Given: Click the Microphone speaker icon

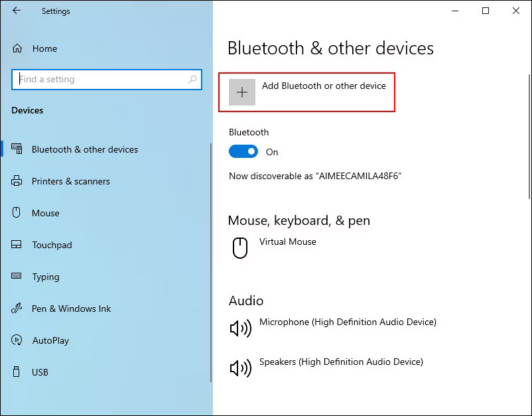Looking at the screenshot, I should (x=240, y=328).
